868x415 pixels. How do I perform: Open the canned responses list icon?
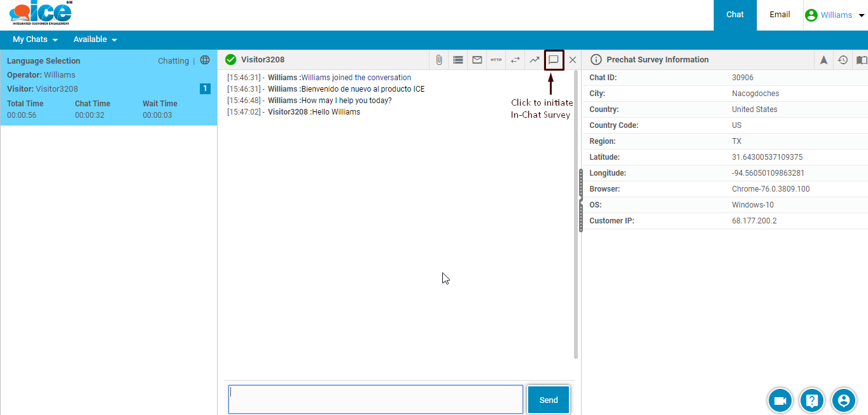(458, 60)
